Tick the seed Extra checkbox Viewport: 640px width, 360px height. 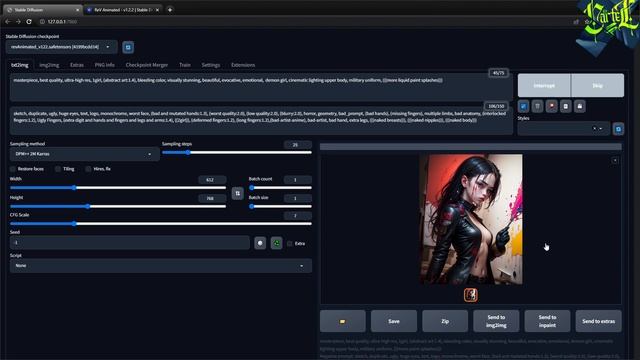[x=290, y=244]
